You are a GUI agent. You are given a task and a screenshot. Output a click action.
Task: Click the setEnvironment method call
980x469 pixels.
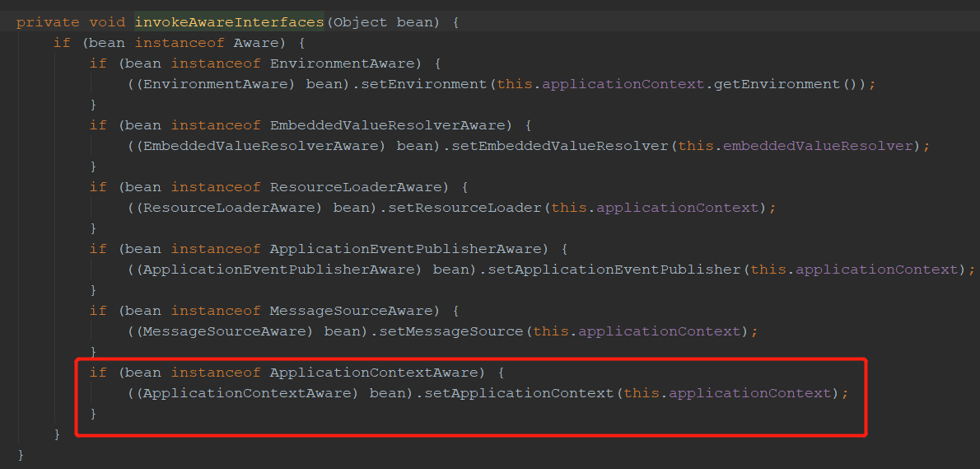(424, 84)
